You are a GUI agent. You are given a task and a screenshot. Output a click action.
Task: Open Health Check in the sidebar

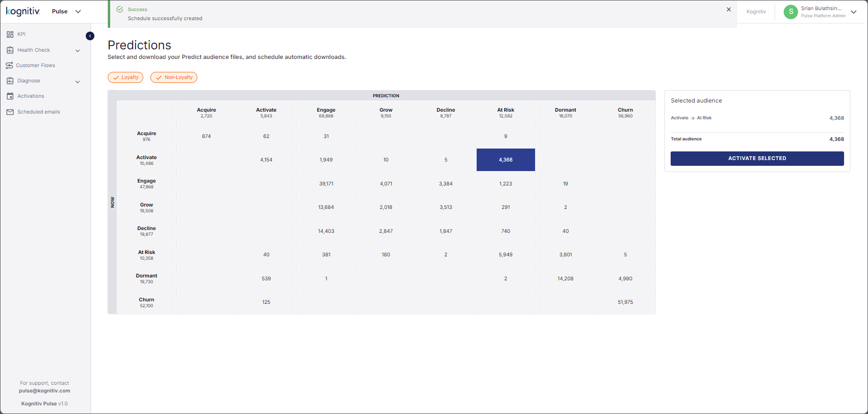34,50
